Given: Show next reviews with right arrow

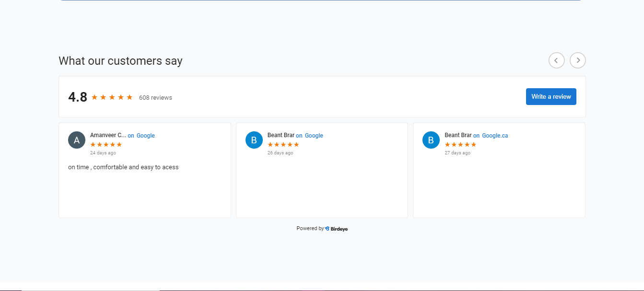Looking at the screenshot, I should [578, 60].
